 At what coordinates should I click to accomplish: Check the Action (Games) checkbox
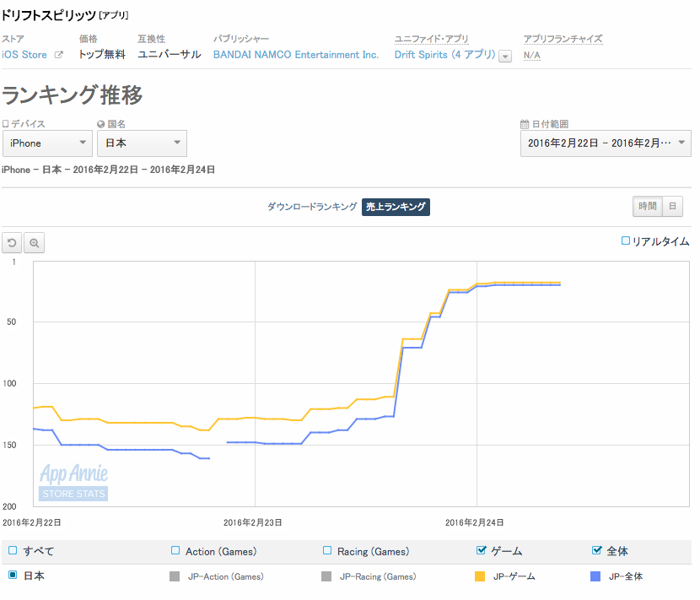[175, 550]
